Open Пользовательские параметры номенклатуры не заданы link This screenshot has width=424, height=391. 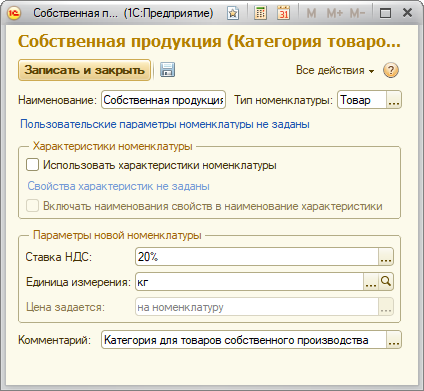tap(165, 124)
